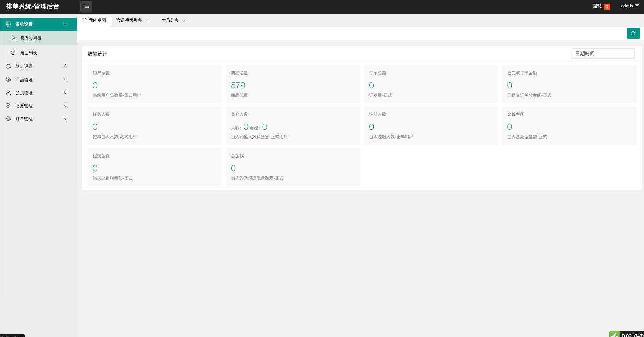Viewport: 644px width, 337px height.
Task: Toggle the sidebar with the list icon
Action: pyautogui.click(x=86, y=6)
